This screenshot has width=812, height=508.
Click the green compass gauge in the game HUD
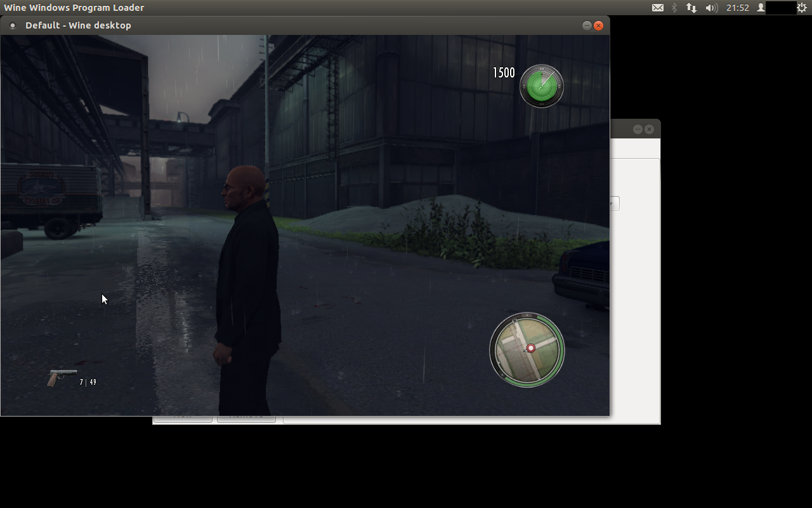click(542, 86)
